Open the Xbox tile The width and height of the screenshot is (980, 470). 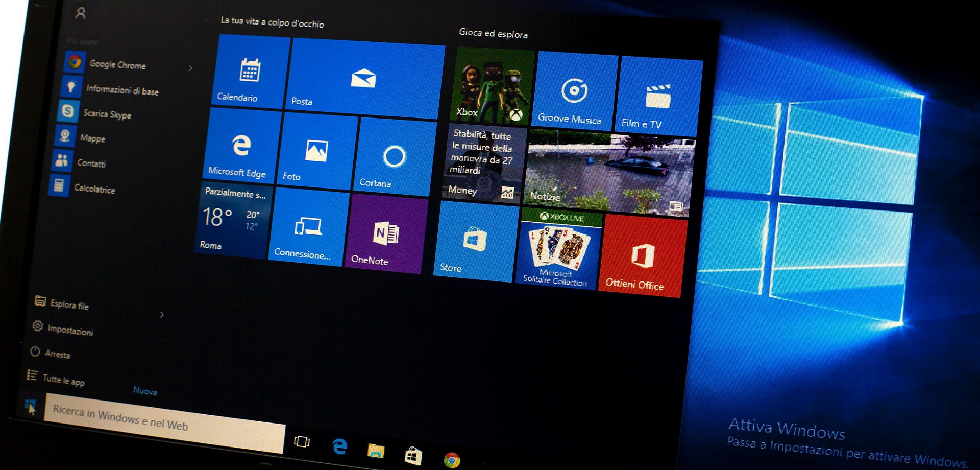492,86
